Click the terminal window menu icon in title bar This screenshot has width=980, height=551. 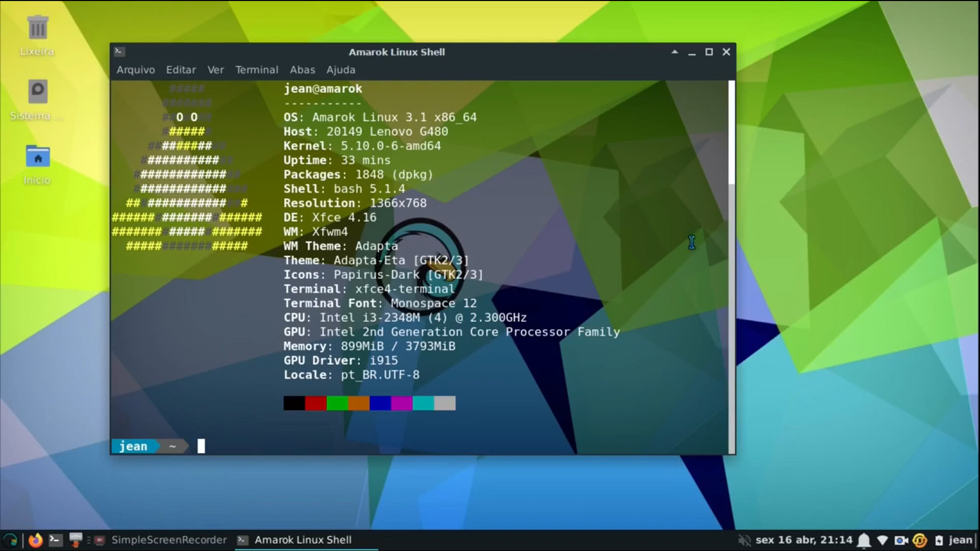coord(119,52)
